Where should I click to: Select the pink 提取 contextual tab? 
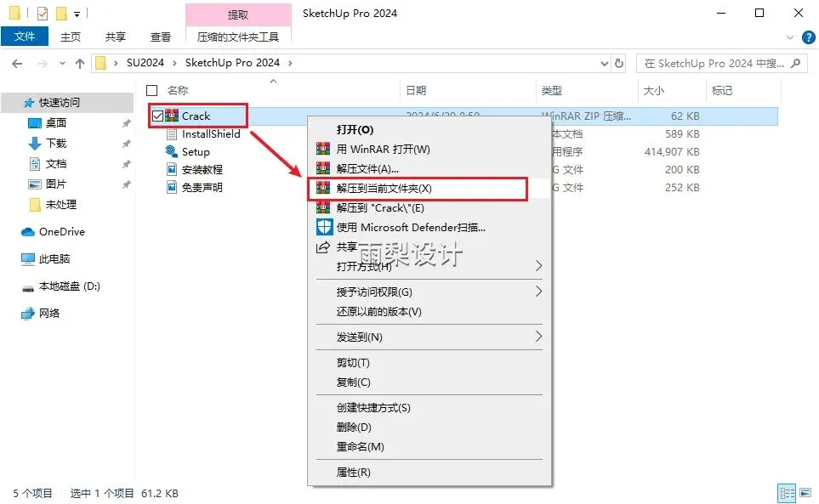click(238, 14)
